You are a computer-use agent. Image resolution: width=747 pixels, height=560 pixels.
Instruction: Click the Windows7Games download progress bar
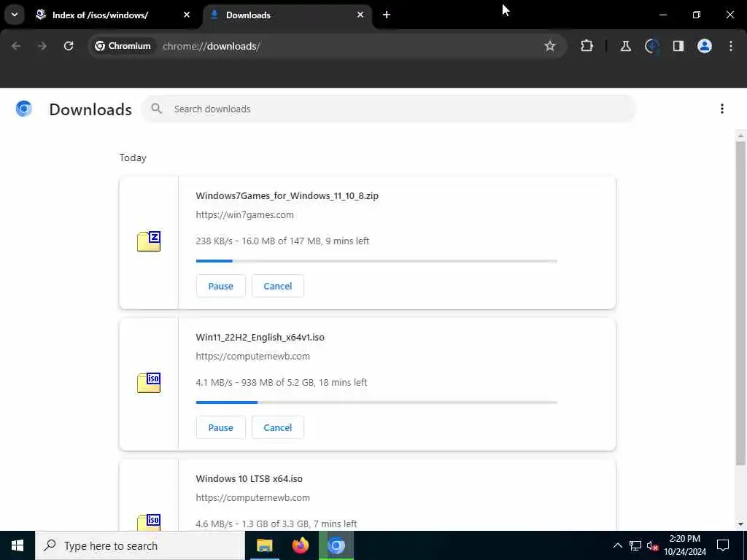[376, 261]
